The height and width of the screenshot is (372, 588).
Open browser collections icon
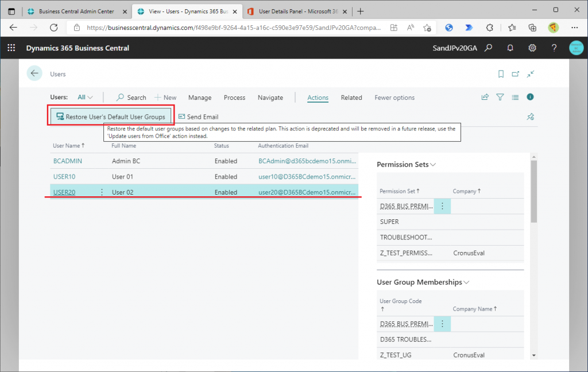tap(532, 28)
